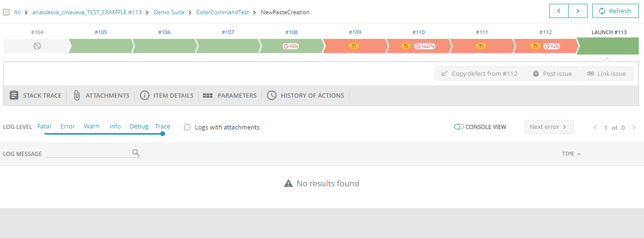
Task: Go to next item arrow button
Action: point(578,11)
